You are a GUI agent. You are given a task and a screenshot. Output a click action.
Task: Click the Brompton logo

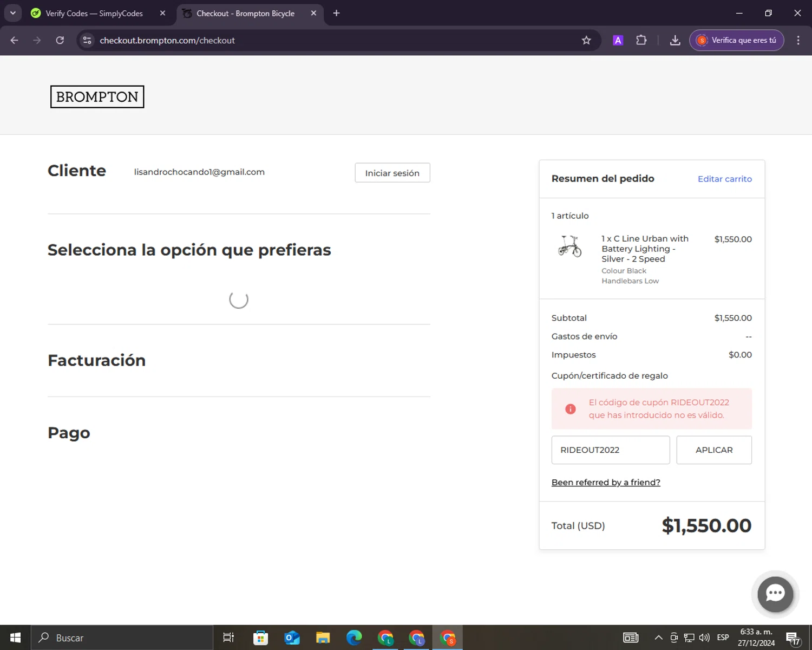pos(97,97)
